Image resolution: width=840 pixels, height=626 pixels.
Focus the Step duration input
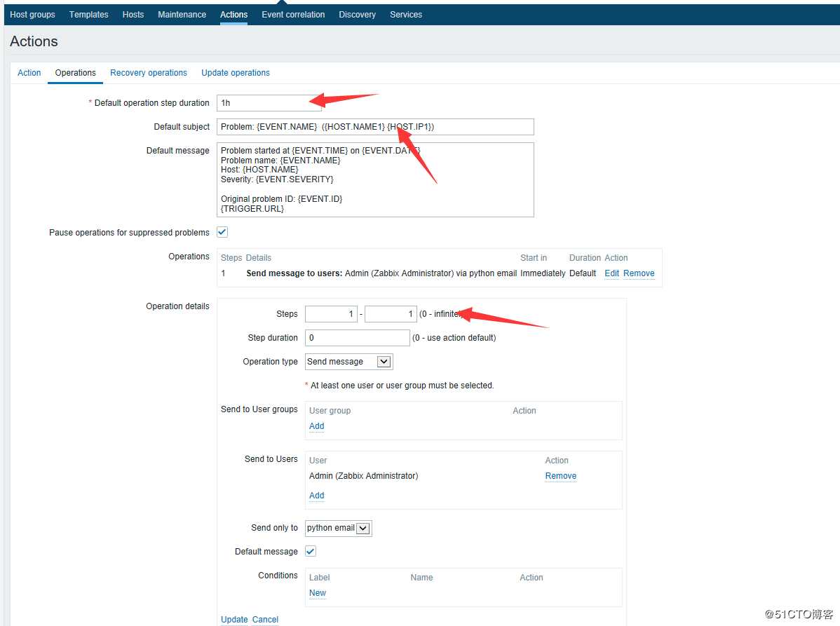pos(358,338)
